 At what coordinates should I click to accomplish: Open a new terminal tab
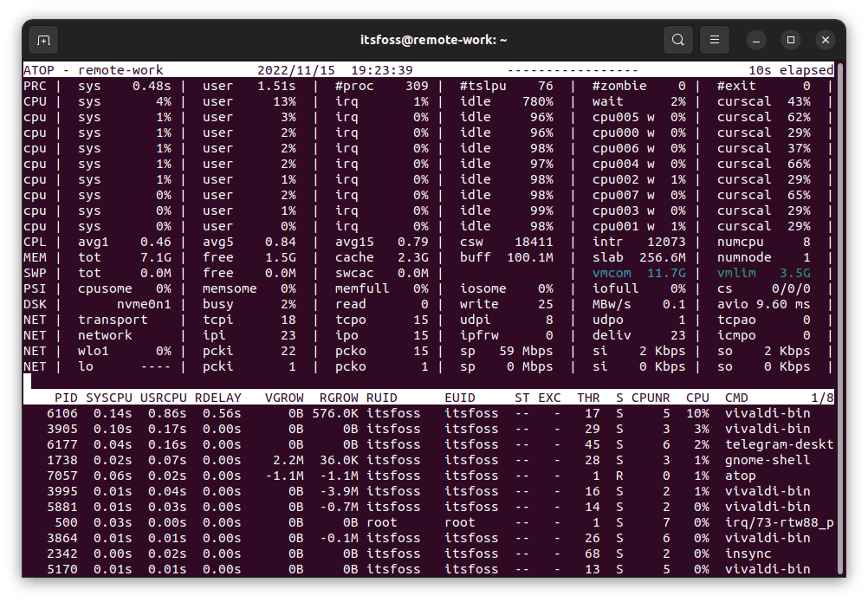click(43, 40)
